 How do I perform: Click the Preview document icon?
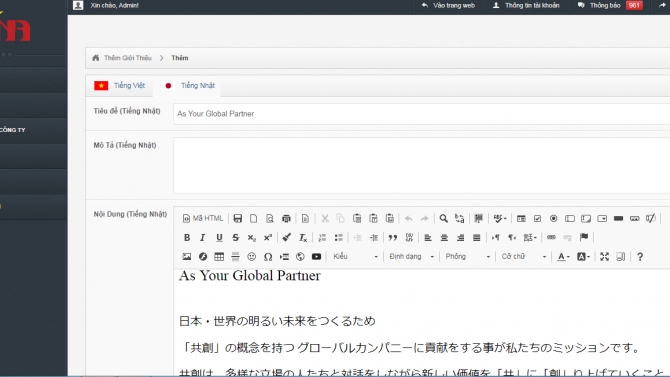[270, 218]
